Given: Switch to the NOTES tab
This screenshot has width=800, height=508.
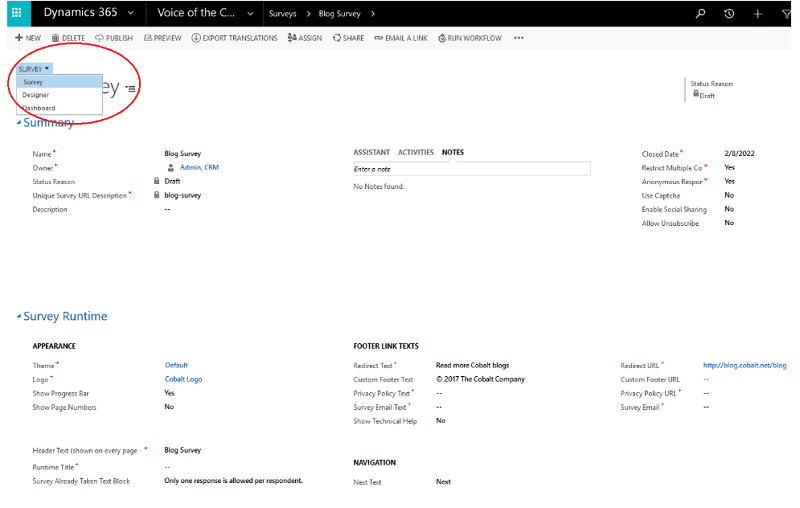Looking at the screenshot, I should point(453,152).
